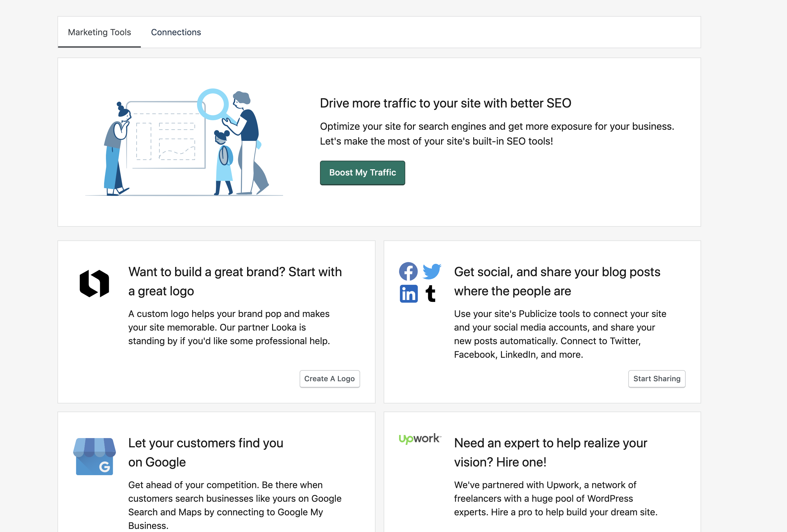This screenshot has width=787, height=532.
Task: Click the 'Drive more traffic' SEO heading
Action: 445,103
